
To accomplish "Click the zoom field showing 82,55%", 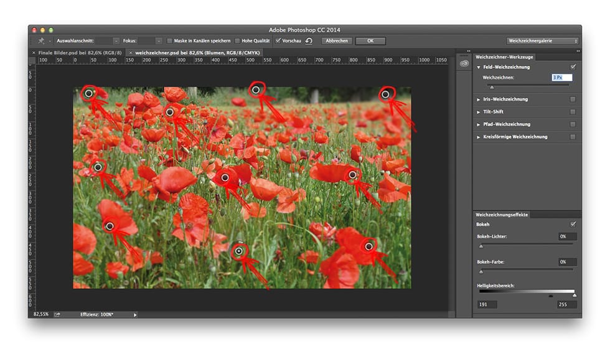I will coord(41,314).
